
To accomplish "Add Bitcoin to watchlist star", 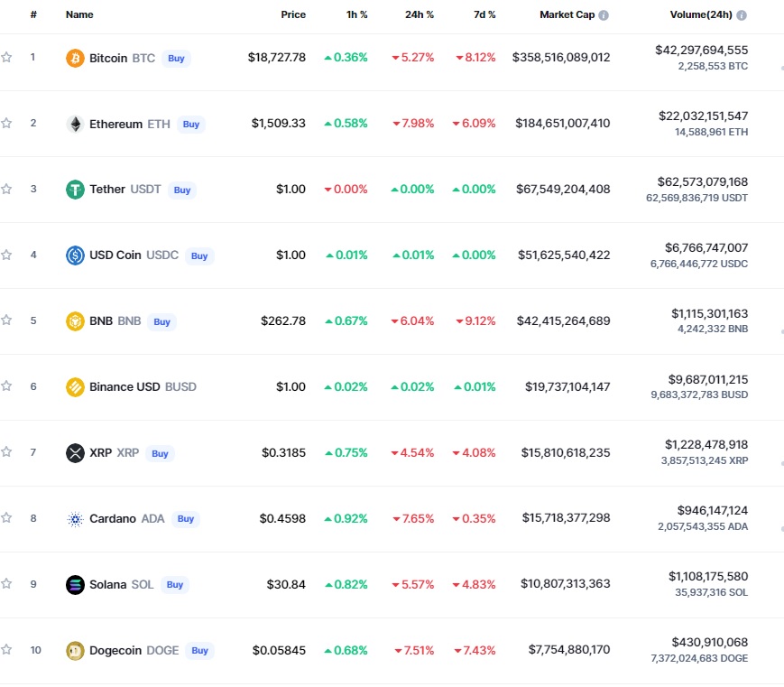I will [6, 57].
